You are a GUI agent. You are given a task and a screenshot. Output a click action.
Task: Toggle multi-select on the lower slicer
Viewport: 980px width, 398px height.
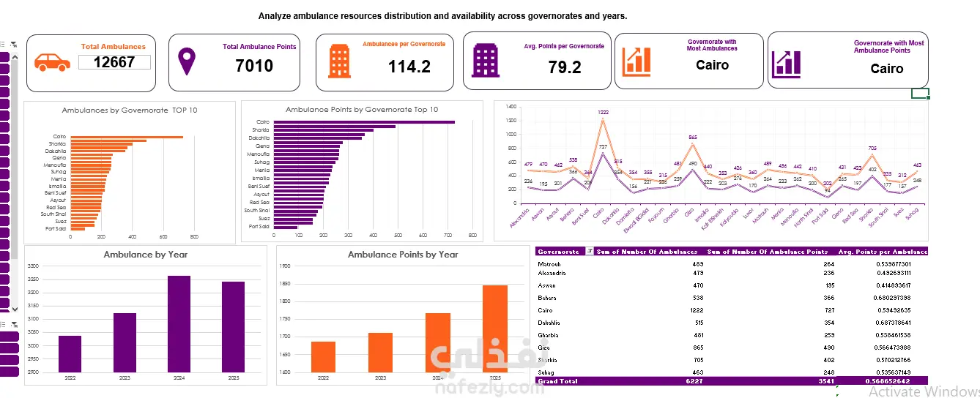[x=3, y=323]
